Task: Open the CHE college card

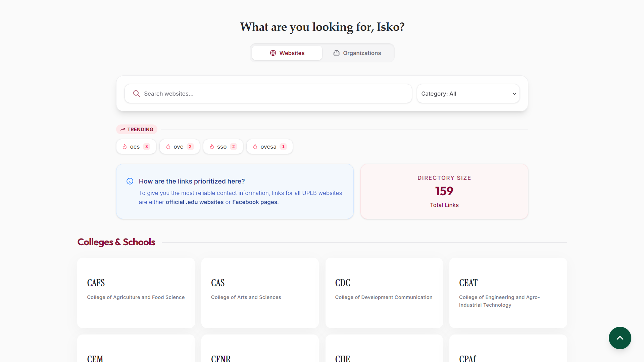Action: pyautogui.click(x=384, y=348)
